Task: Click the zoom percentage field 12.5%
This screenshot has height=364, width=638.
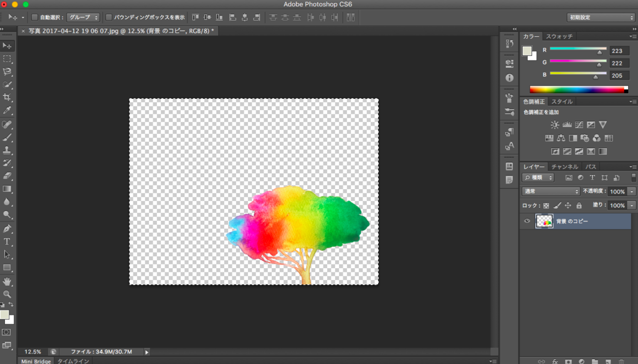Action: pos(32,352)
